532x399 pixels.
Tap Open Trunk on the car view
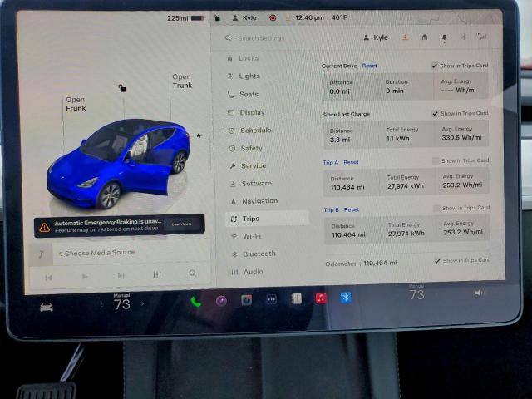click(182, 81)
